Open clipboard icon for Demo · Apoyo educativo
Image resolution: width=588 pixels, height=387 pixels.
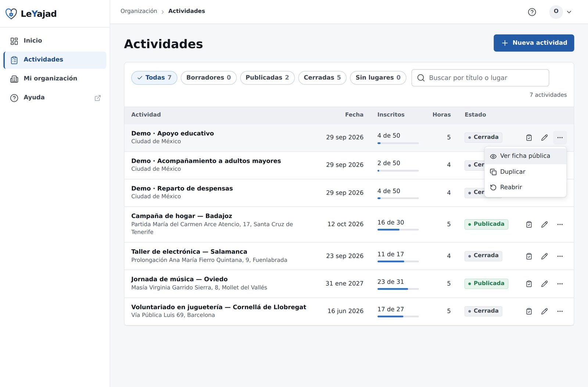click(x=529, y=137)
